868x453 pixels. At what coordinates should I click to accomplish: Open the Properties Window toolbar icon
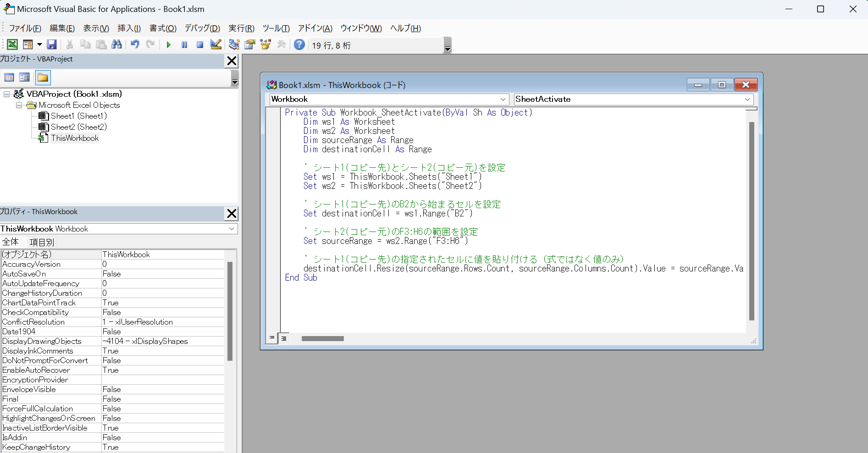250,44
